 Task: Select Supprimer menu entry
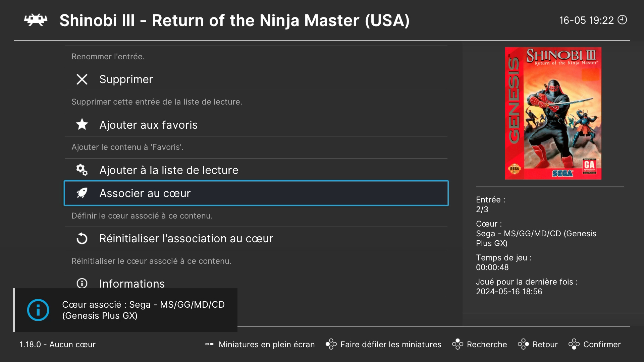(126, 79)
